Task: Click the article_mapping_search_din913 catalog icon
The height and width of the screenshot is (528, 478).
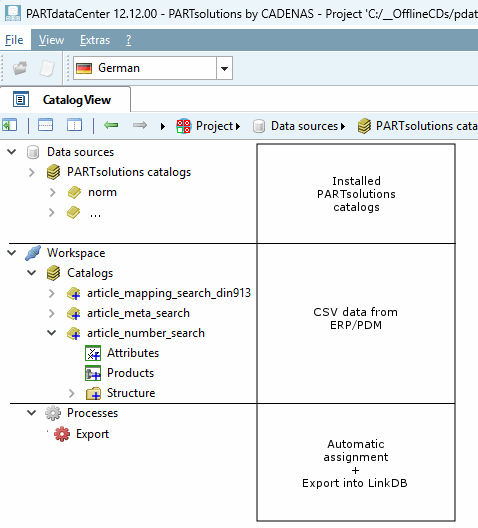Action: (x=74, y=294)
